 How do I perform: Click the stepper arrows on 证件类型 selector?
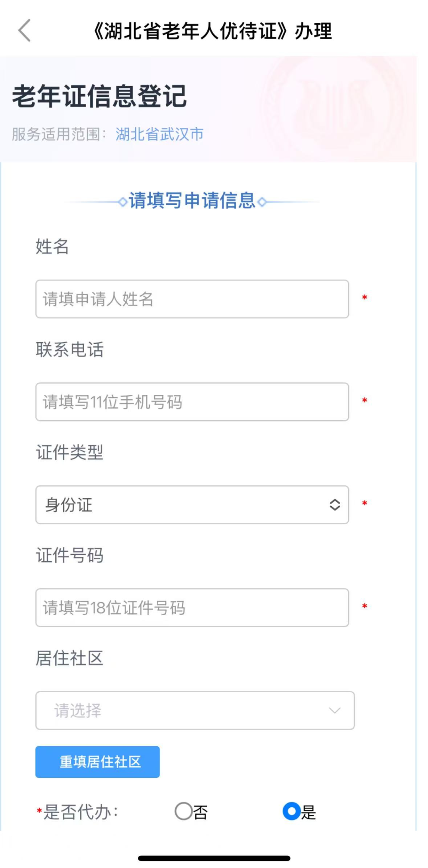334,505
